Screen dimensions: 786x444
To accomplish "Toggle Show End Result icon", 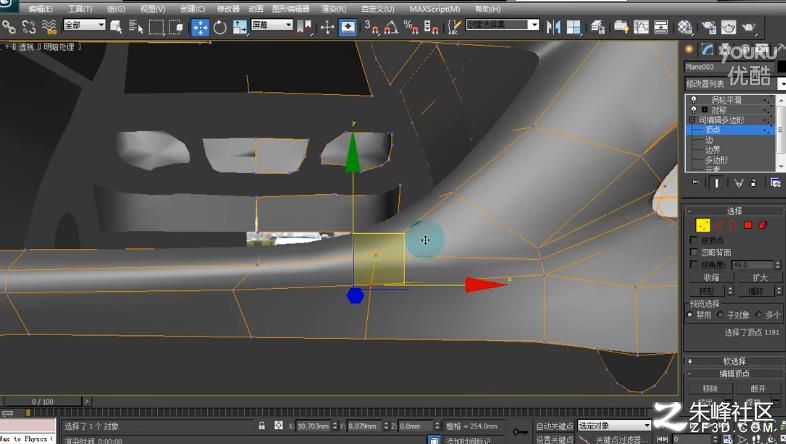I will point(716,183).
